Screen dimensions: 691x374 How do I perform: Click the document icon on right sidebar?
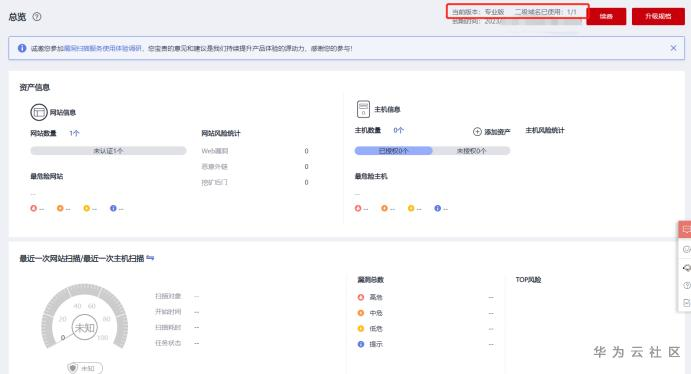tap(686, 303)
